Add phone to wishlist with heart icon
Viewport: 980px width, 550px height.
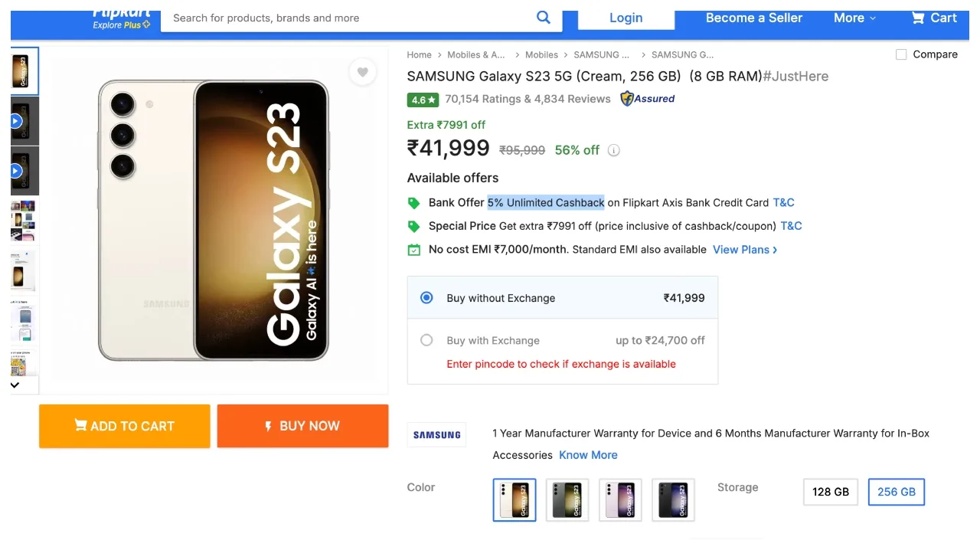pyautogui.click(x=363, y=72)
